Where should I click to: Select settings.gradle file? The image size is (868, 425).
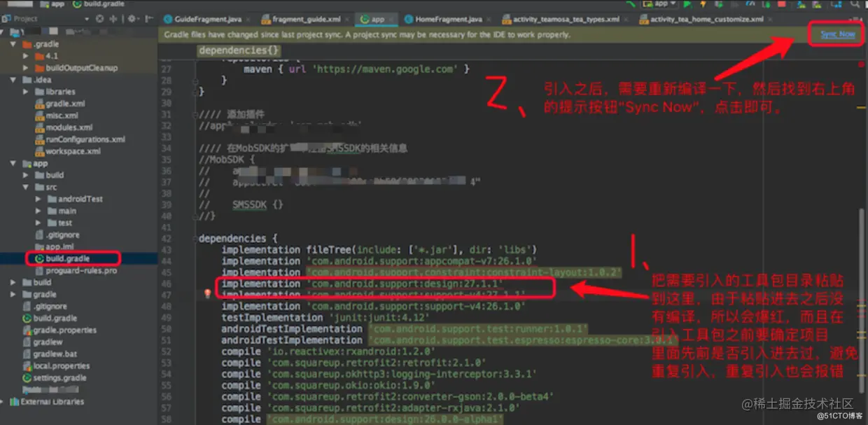[54, 377]
